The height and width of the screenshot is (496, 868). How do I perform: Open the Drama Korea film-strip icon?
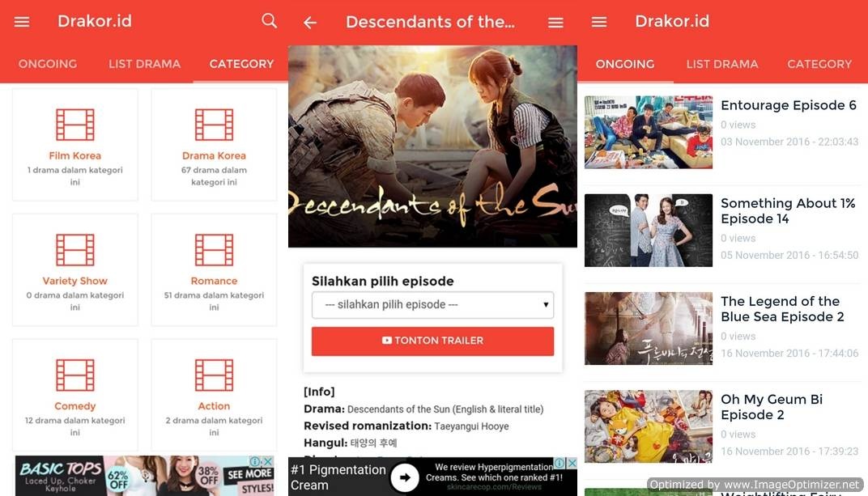[215, 125]
